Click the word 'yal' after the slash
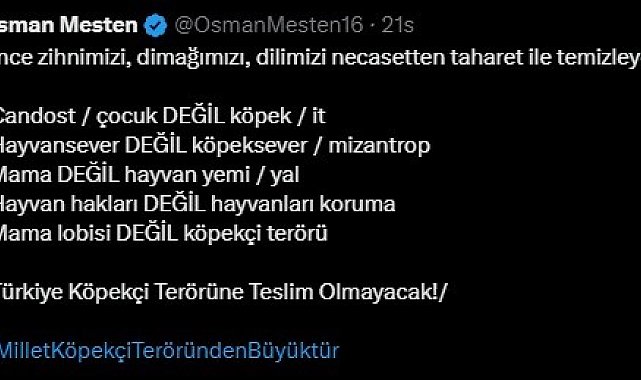Screen dimensions: 641x380 (285, 175)
